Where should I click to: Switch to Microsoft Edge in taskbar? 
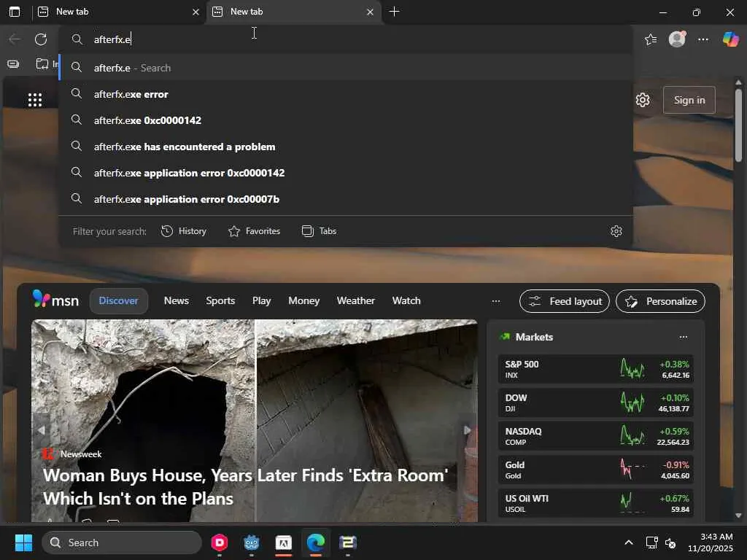tap(315, 542)
